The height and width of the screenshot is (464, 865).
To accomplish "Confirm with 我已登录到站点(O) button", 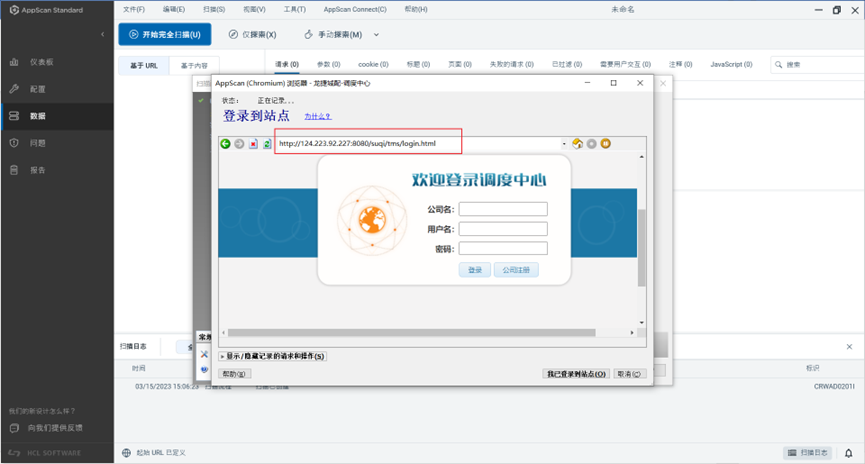I will click(x=576, y=374).
